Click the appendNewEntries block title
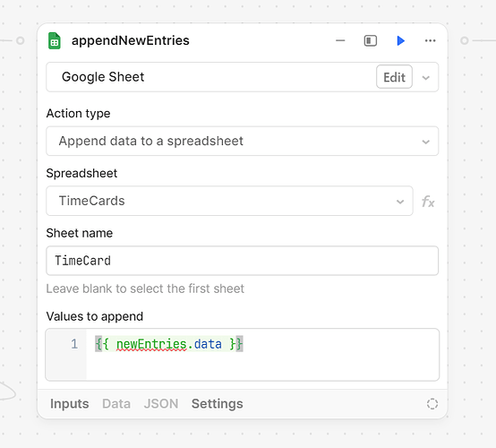The image size is (496, 448). 131,40
